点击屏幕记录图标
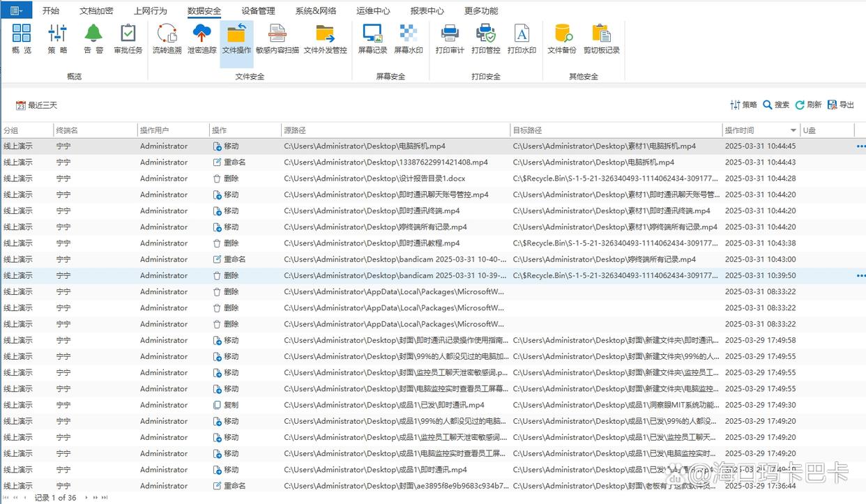 click(372, 38)
